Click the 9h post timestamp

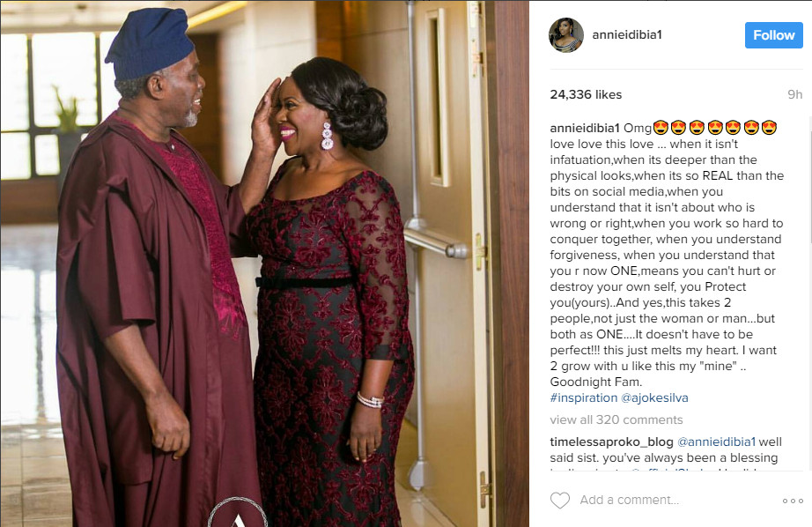pyautogui.click(x=795, y=94)
